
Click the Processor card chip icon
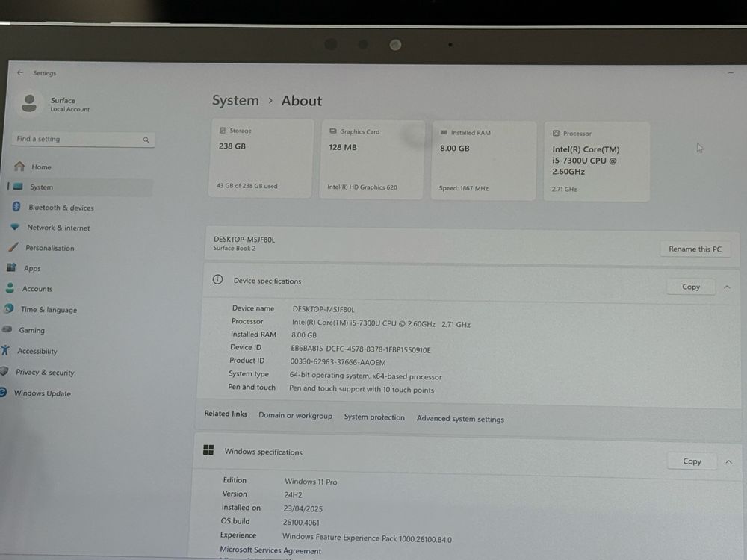point(556,134)
